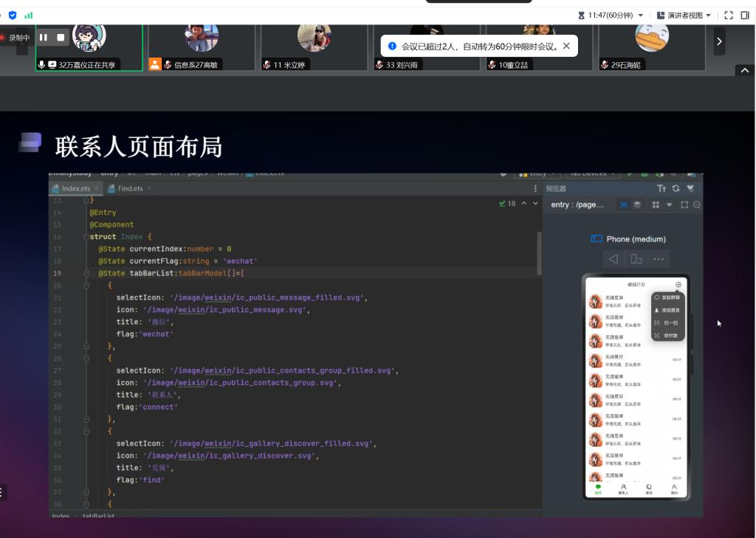Click the previewer refresh icon
756x538 pixels.
coord(676,189)
